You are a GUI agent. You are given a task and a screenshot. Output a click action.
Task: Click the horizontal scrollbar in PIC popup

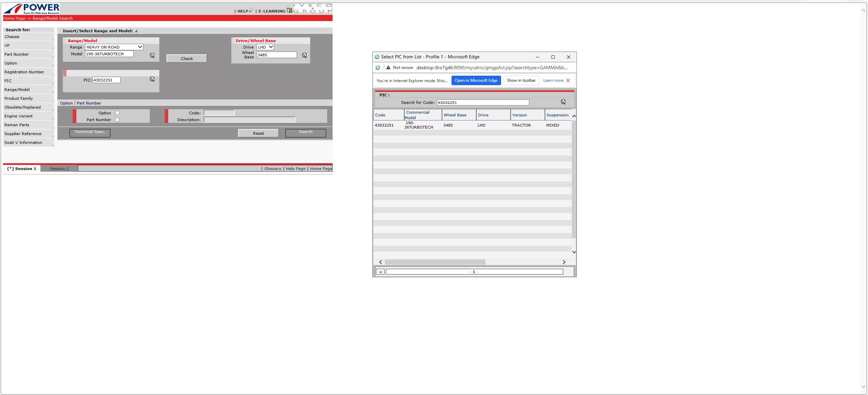(435, 262)
